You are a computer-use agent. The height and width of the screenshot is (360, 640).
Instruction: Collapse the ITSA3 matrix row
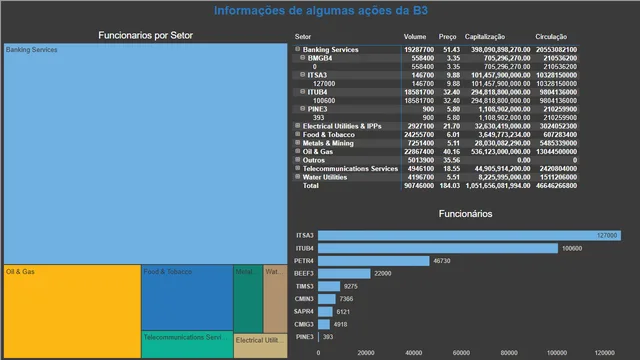pos(302,75)
